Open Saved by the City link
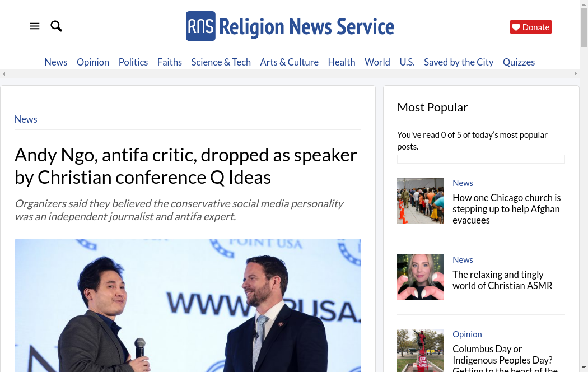This screenshot has height=372, width=588. pos(458,62)
